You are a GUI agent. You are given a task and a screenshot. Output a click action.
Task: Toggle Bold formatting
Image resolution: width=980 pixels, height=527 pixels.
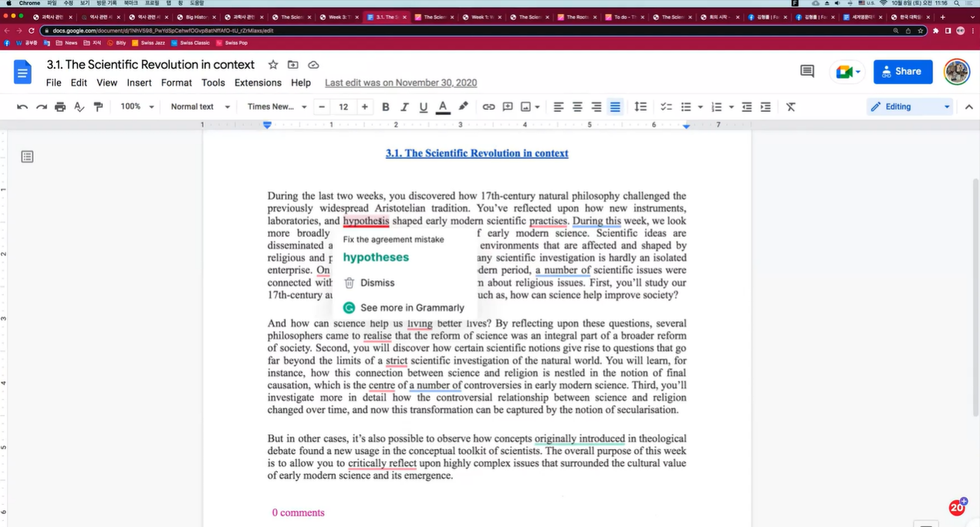pos(385,106)
